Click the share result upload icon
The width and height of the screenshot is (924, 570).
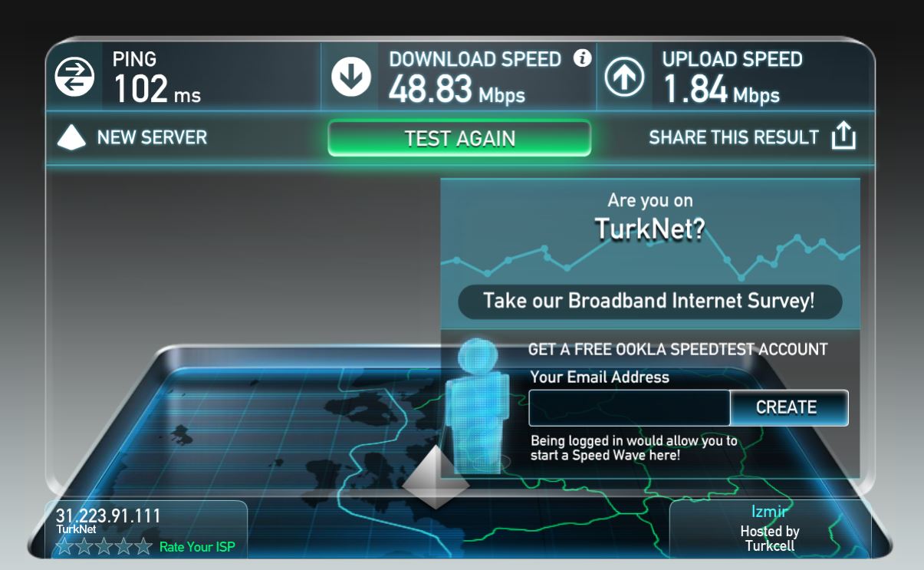coord(843,137)
